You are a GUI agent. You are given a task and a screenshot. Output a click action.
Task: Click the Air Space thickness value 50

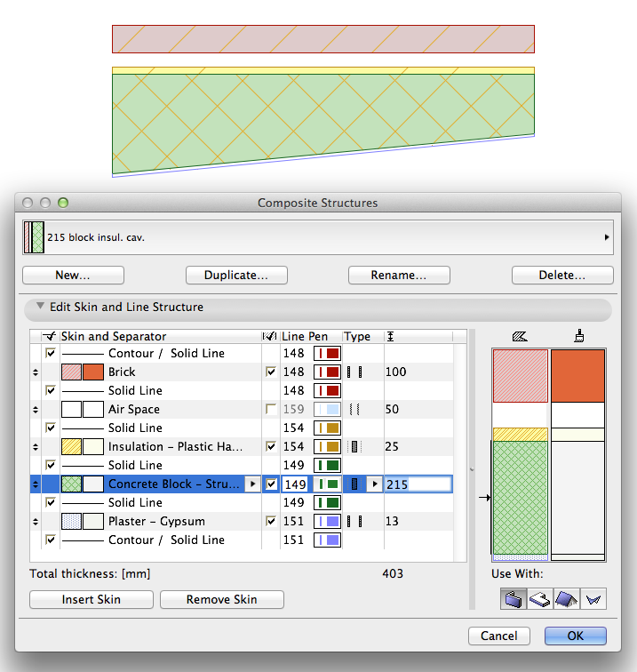[x=392, y=409]
